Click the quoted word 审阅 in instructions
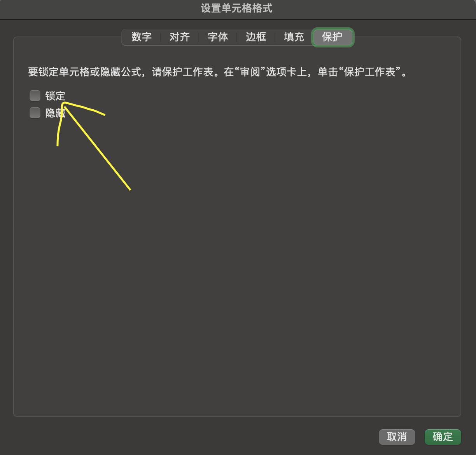 point(250,72)
